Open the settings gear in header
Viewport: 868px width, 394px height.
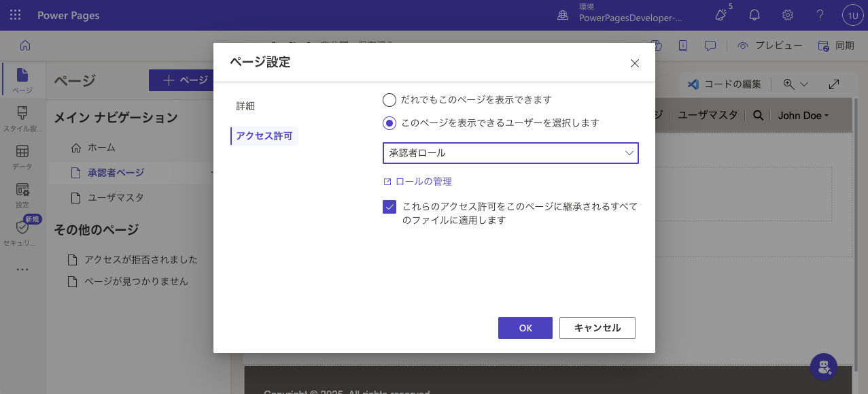click(788, 15)
